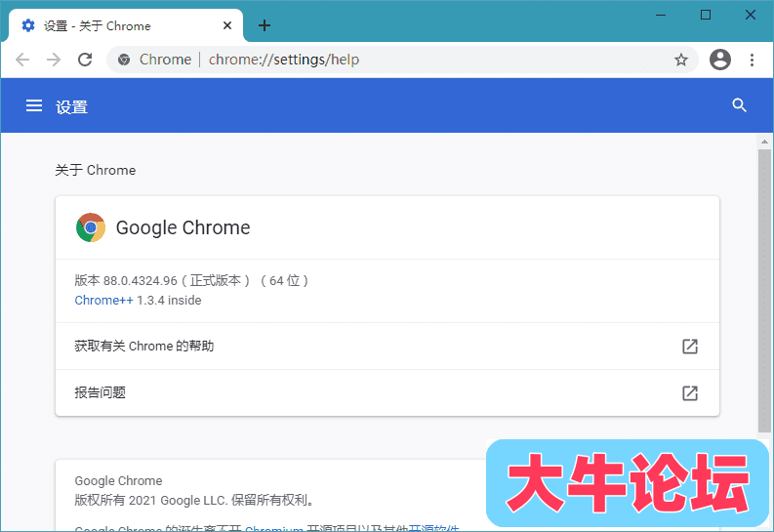Open the settings hamburger menu
774x532 pixels.
pyautogui.click(x=33, y=105)
